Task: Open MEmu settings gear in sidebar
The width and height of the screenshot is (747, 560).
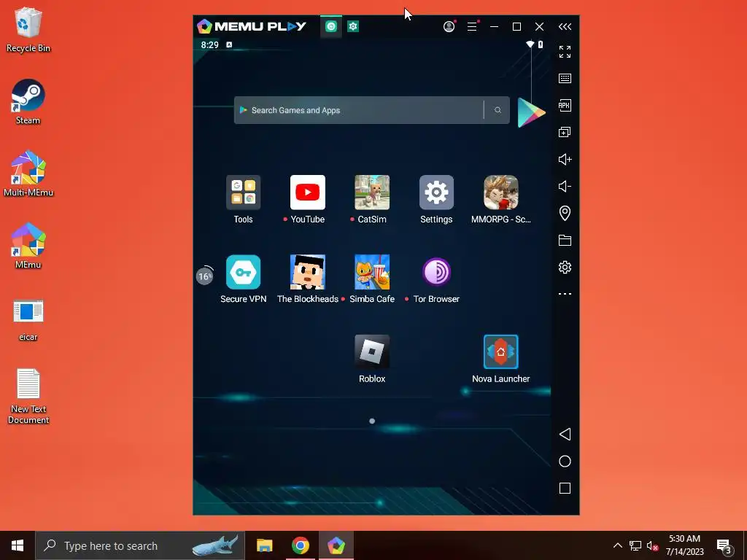Action: [x=565, y=267]
